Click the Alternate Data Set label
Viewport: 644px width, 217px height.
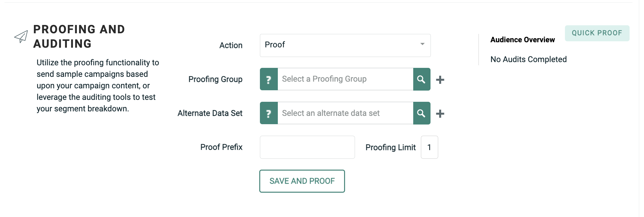point(210,113)
